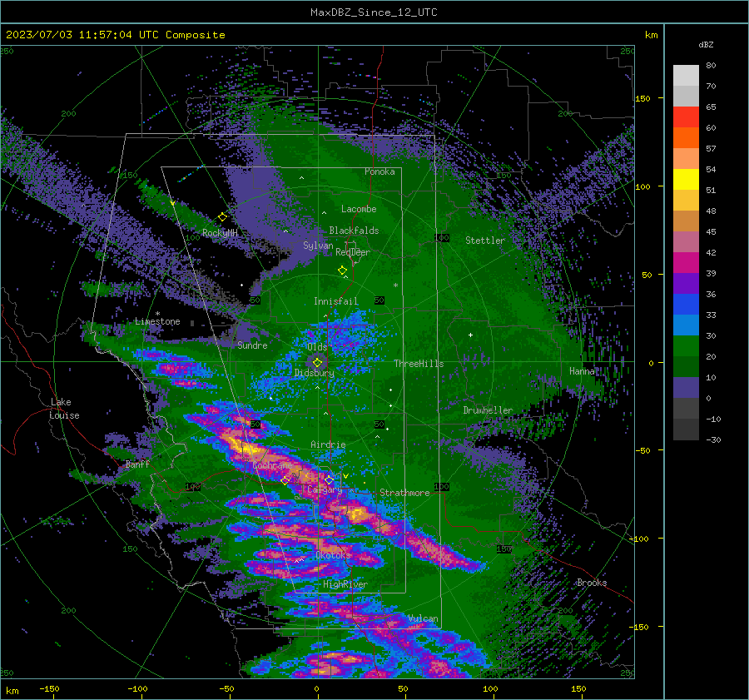The width and height of the screenshot is (749, 700).
Task: Click the Calgary map label
Action: [x=325, y=489]
